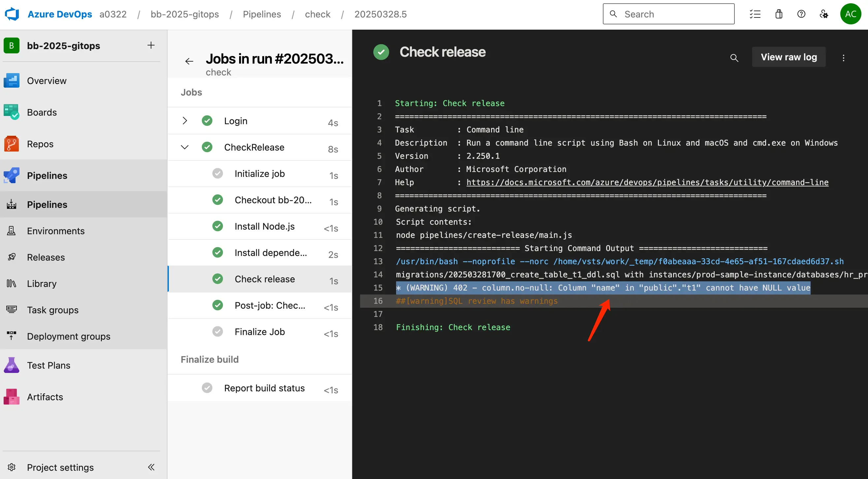Open Test Plans section
The height and width of the screenshot is (479, 868).
(48, 365)
